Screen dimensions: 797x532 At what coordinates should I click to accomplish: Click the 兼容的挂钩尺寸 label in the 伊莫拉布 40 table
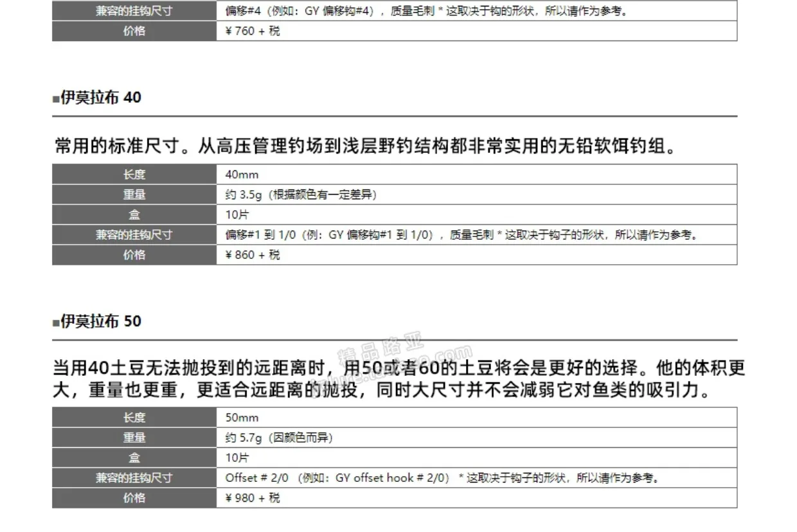134,235
